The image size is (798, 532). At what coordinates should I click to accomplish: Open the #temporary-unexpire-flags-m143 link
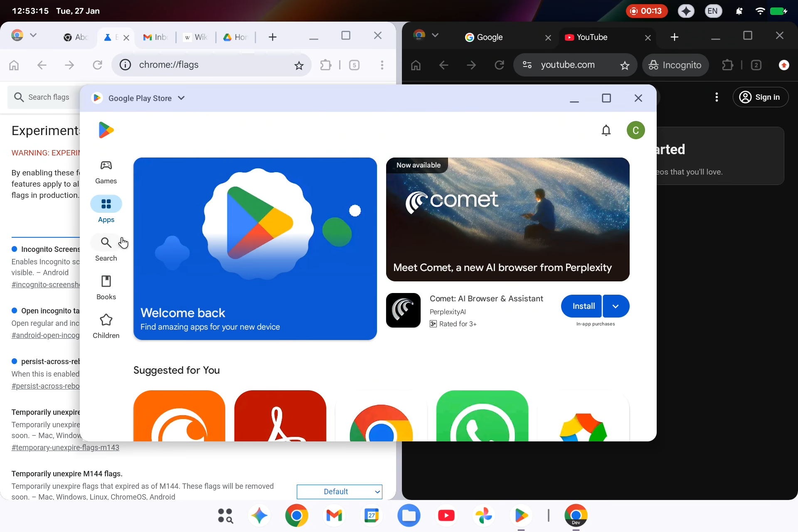pyautogui.click(x=65, y=448)
